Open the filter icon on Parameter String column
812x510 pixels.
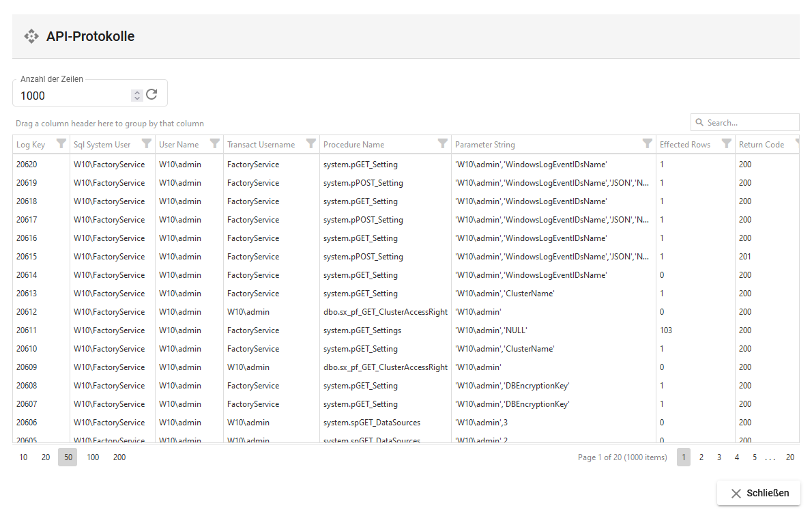click(648, 144)
